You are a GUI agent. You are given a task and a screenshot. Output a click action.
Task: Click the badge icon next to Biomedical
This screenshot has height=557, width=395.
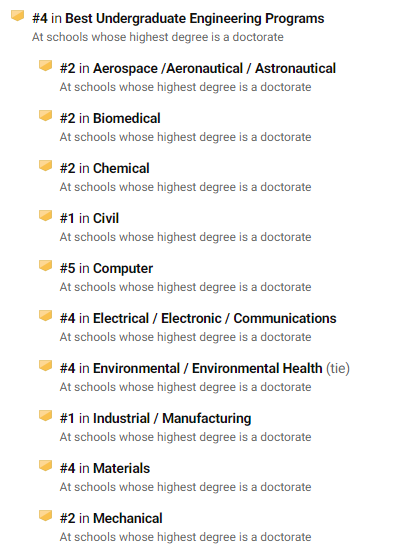point(45,116)
